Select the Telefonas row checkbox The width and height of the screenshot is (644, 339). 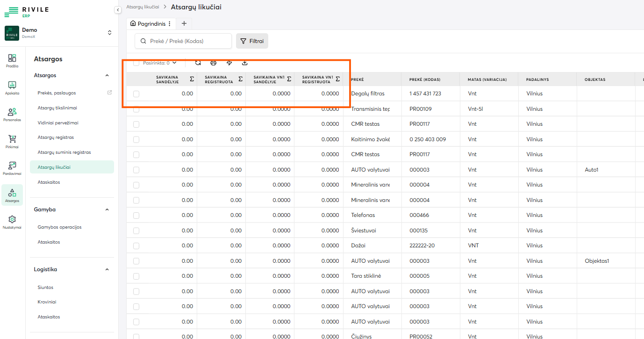coord(136,216)
